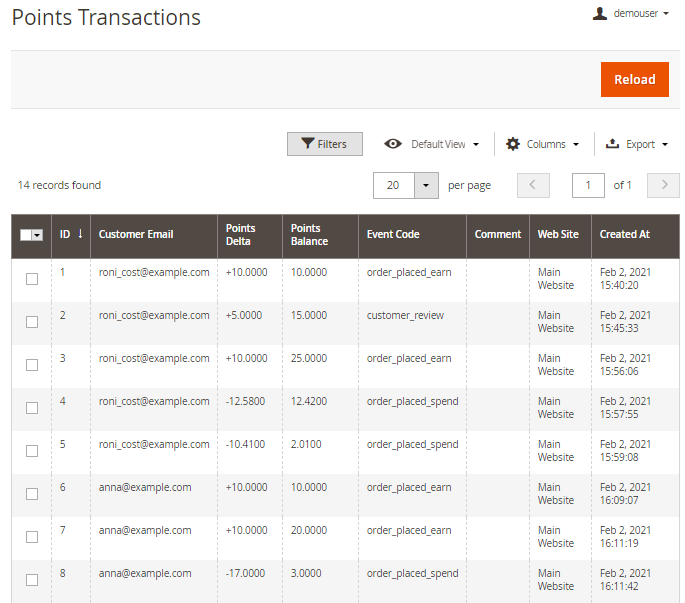685x603 pixels.
Task: Click the ID column sort arrow
Action: point(80,234)
